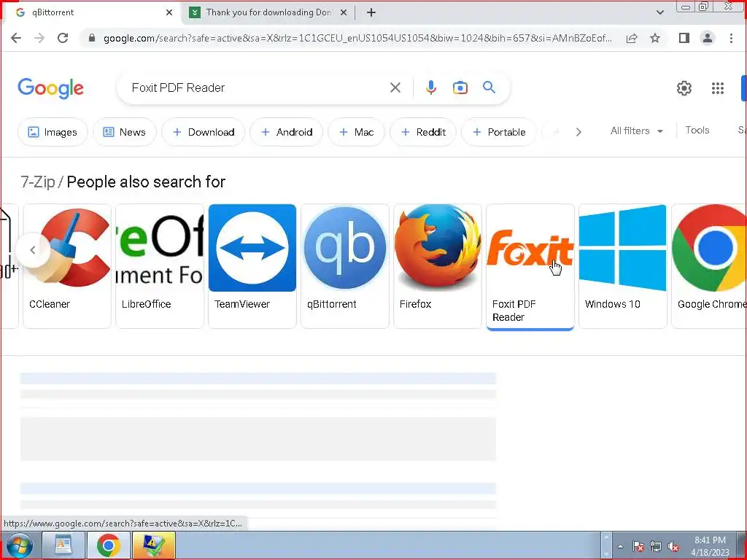
Task: Open the document app on taskbar
Action: (x=63, y=545)
